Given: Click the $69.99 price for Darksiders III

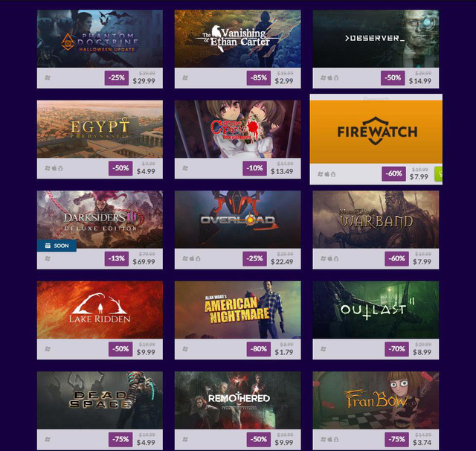Looking at the screenshot, I should (144, 262).
